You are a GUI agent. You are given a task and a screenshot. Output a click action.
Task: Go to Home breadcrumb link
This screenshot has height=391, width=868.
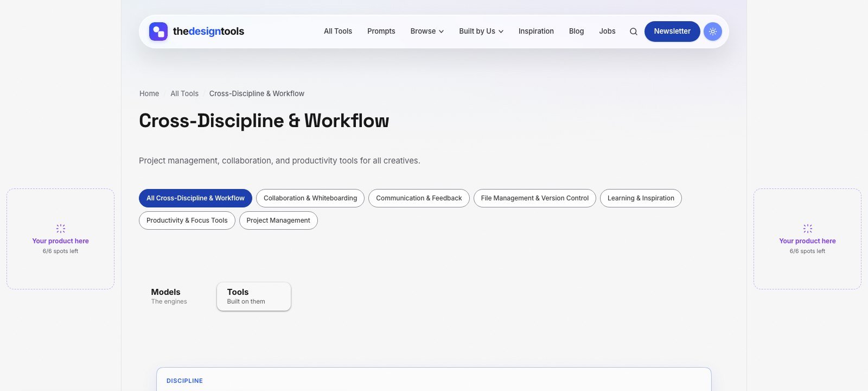(149, 93)
